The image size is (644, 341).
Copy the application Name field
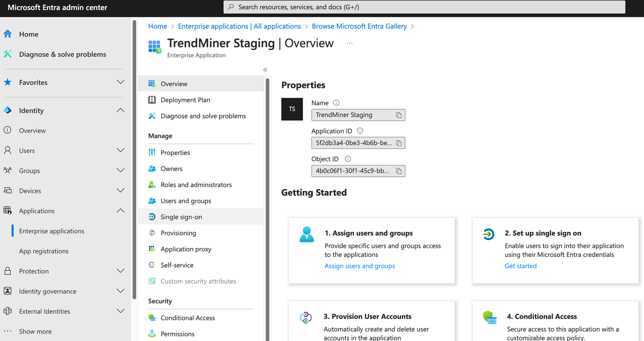click(399, 115)
